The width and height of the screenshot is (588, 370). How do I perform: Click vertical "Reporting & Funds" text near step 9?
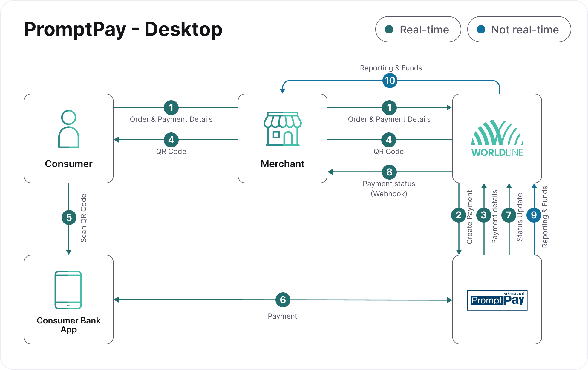545,217
